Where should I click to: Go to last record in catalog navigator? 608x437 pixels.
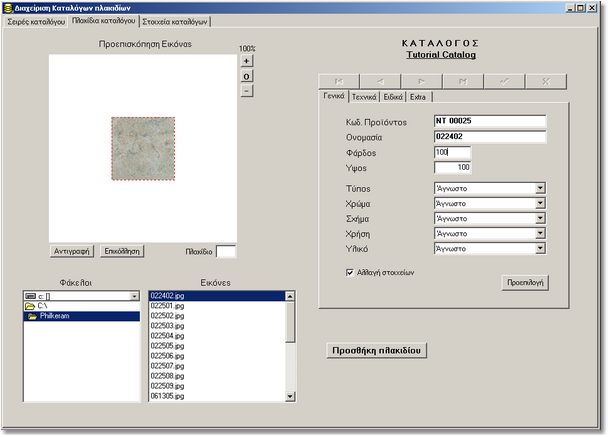tap(463, 81)
